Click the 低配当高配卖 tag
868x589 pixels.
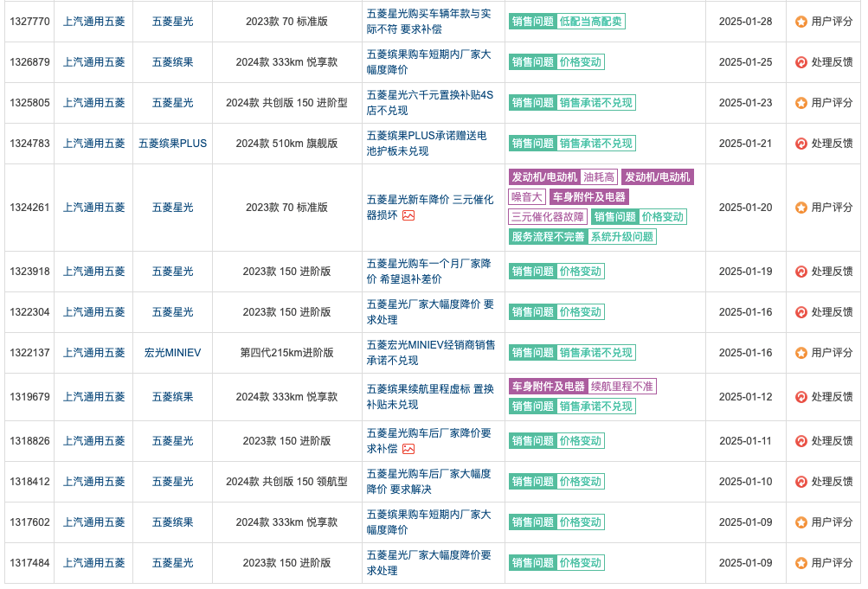(591, 22)
